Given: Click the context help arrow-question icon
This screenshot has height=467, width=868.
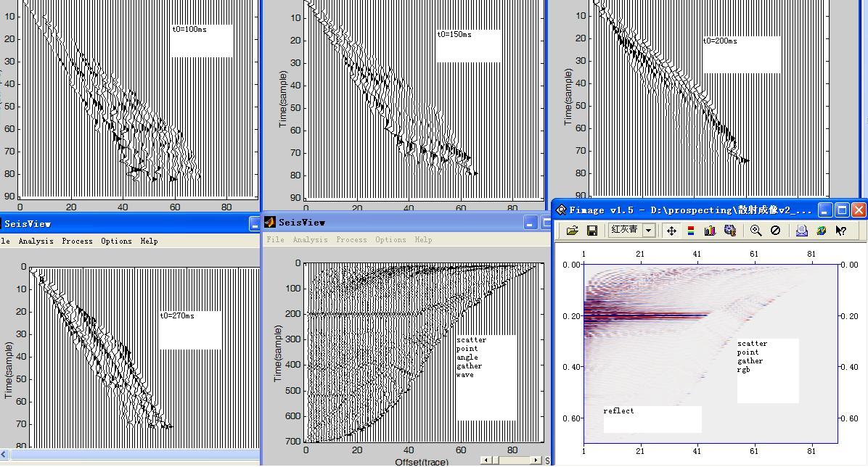Looking at the screenshot, I should 841,231.
